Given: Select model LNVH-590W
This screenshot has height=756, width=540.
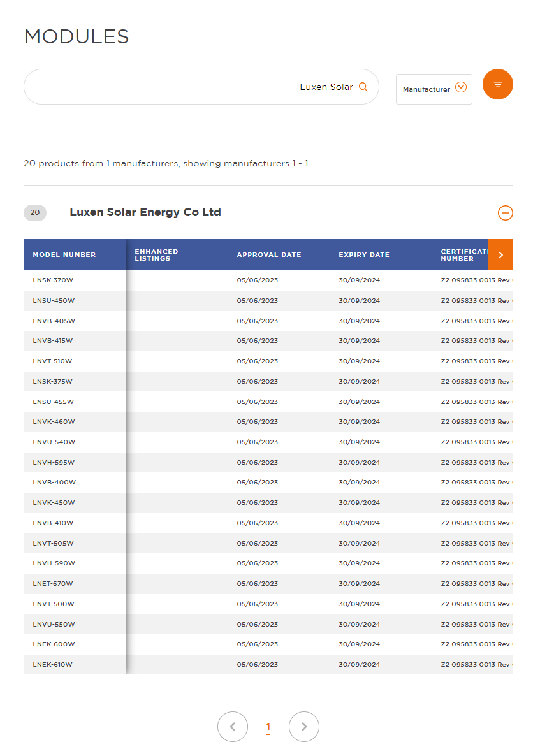Looking at the screenshot, I should [x=54, y=563].
